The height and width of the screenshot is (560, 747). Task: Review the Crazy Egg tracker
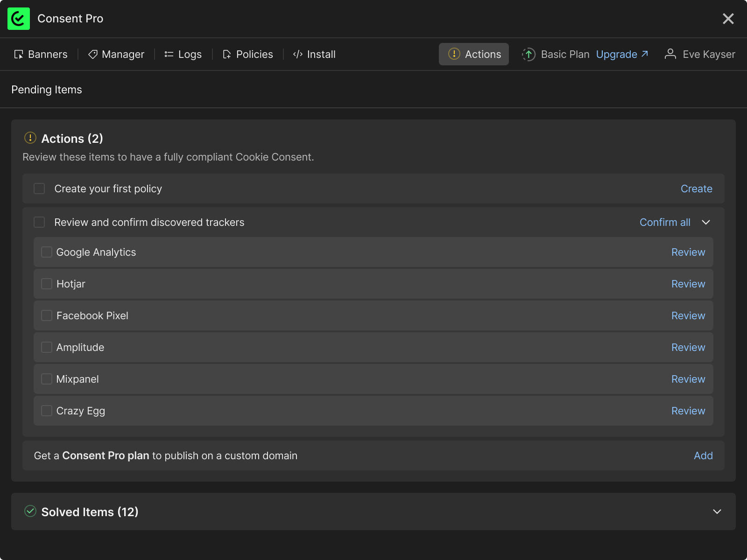pyautogui.click(x=688, y=411)
